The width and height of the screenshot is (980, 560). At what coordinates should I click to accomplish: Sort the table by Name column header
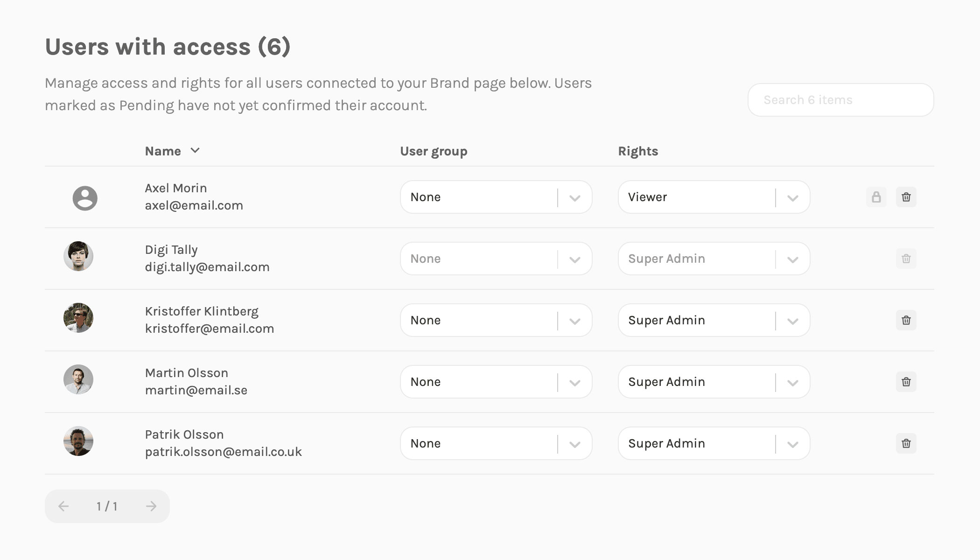(x=163, y=151)
